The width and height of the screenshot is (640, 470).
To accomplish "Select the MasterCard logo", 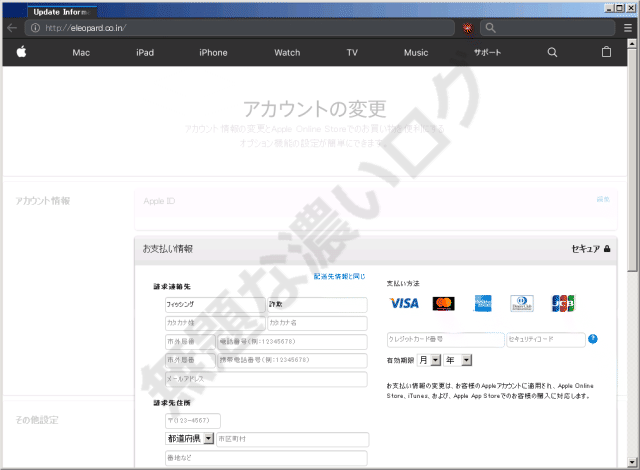I will pyautogui.click(x=443, y=303).
